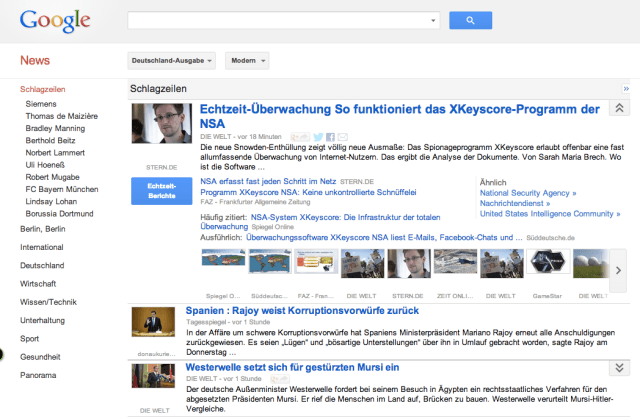This screenshot has height=417, width=640.
Task: Share Snowden article on Twitter
Action: (317, 136)
